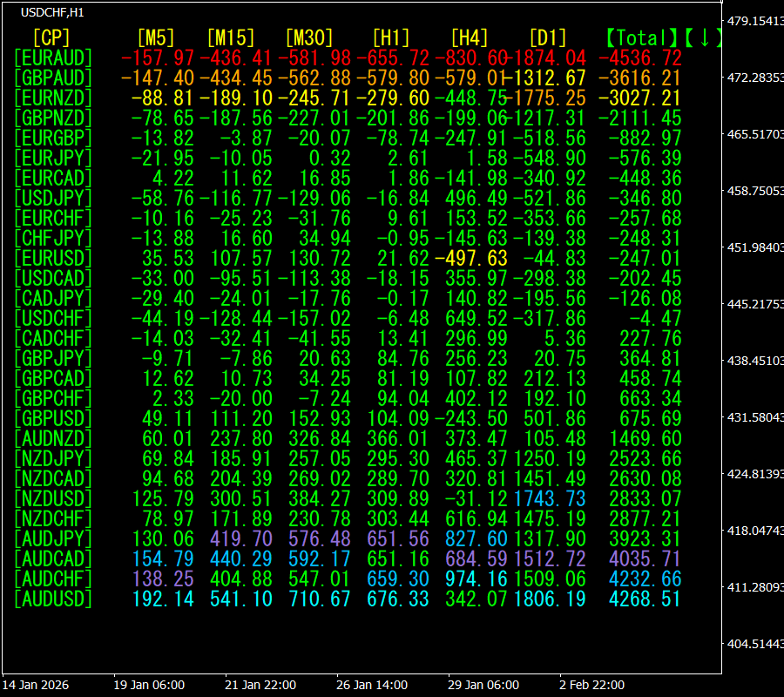Click the 2 Feb 22:00 time axis label

pos(591,685)
